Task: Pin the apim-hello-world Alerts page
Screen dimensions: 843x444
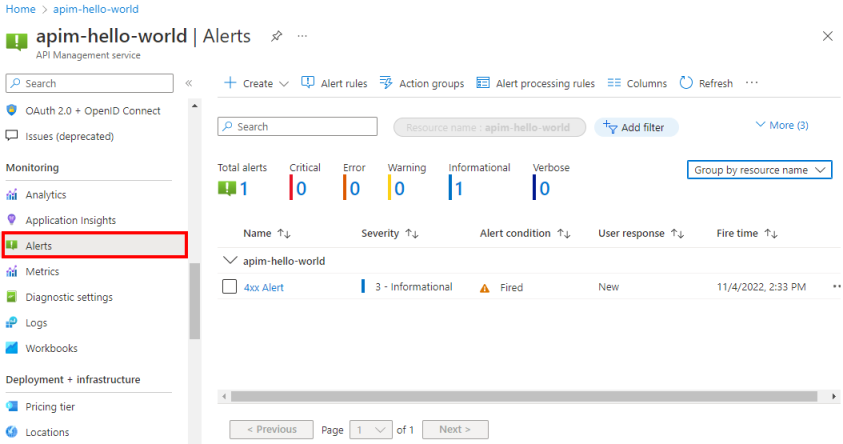Action: [x=276, y=37]
